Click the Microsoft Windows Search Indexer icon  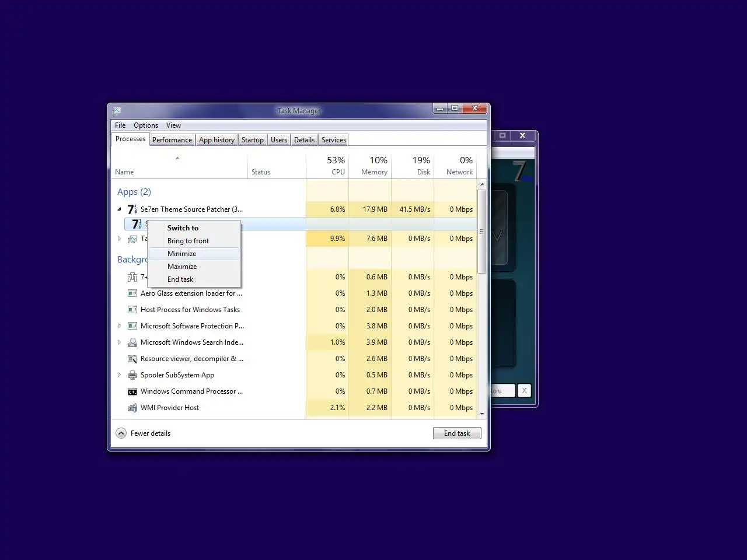132,342
